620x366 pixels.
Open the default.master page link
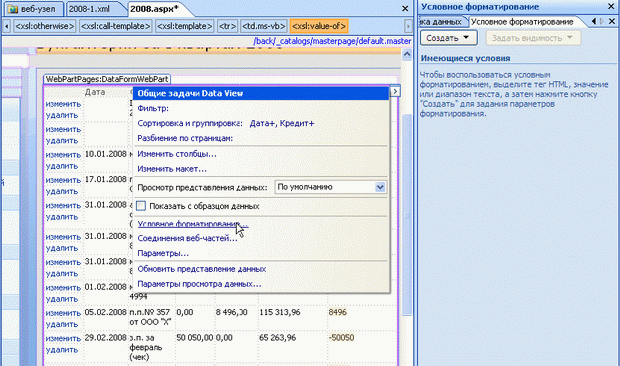[x=332, y=41]
